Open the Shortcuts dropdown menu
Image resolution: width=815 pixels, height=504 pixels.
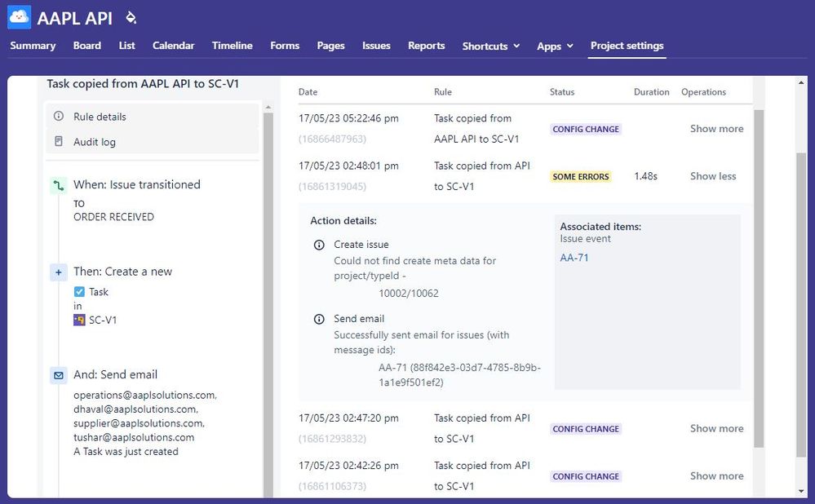[x=491, y=46]
